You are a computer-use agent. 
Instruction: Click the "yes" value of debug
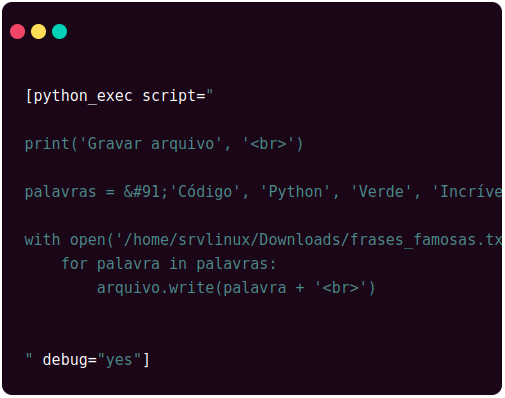click(119, 360)
